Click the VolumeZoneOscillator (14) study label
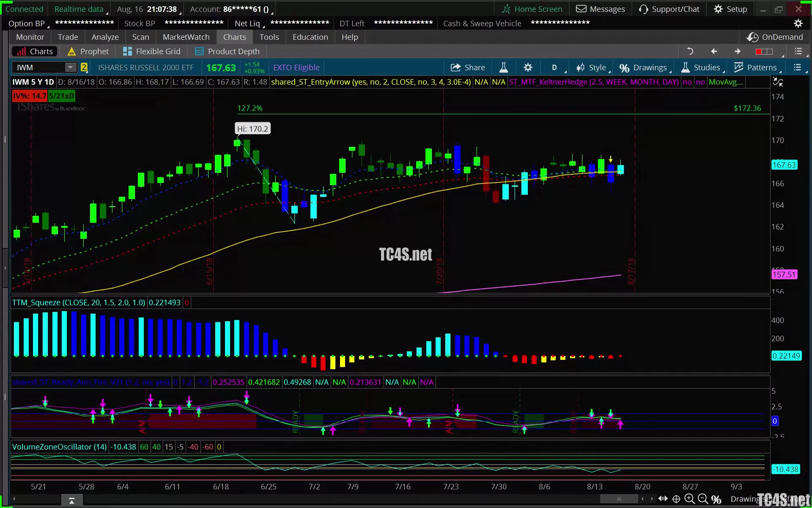Screen dimensions: 812x508 (x=59, y=447)
